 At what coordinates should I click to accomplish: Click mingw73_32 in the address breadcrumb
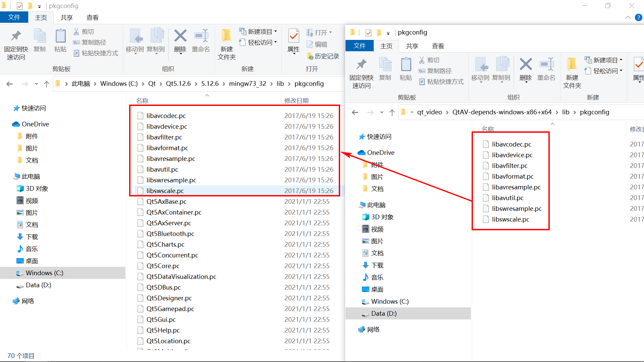point(247,83)
